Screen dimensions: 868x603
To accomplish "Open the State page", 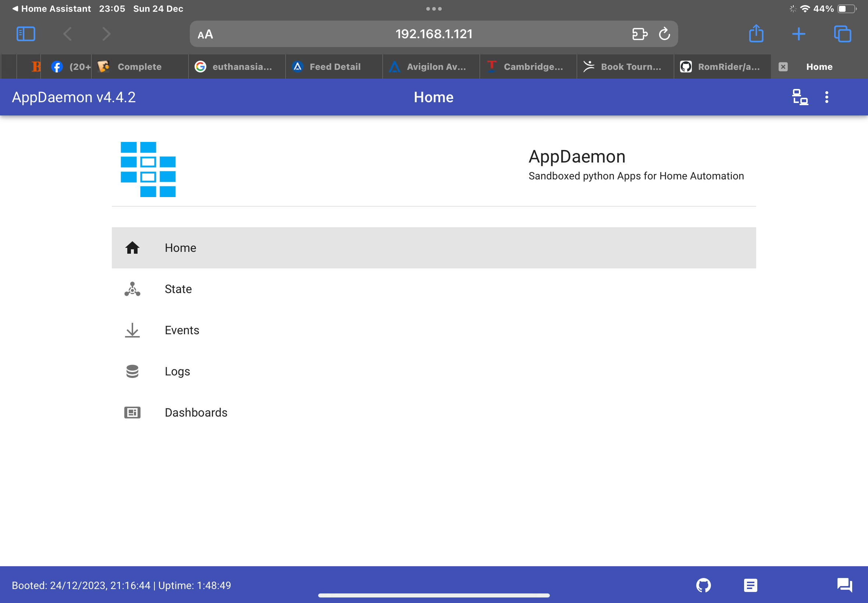I will 433,289.
